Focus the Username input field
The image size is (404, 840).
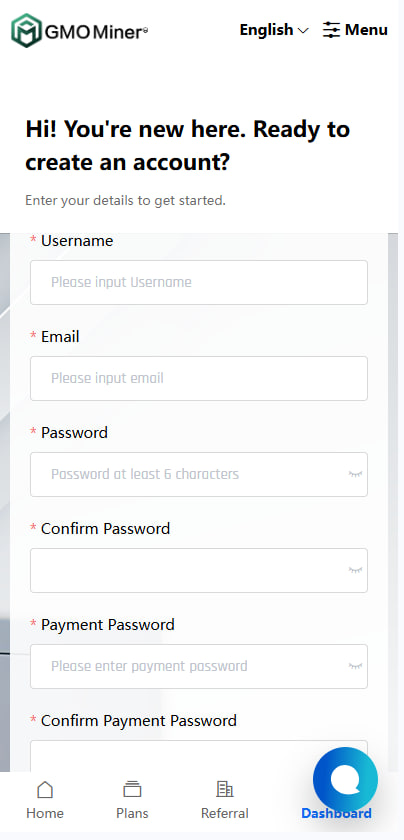pyautogui.click(x=199, y=282)
